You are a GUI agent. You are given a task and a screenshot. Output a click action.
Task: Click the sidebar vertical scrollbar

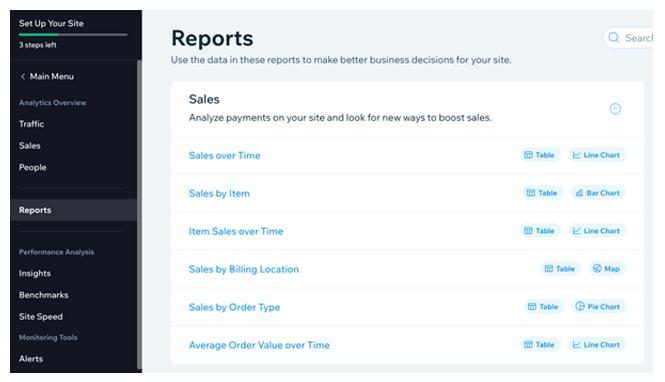tap(139, 214)
